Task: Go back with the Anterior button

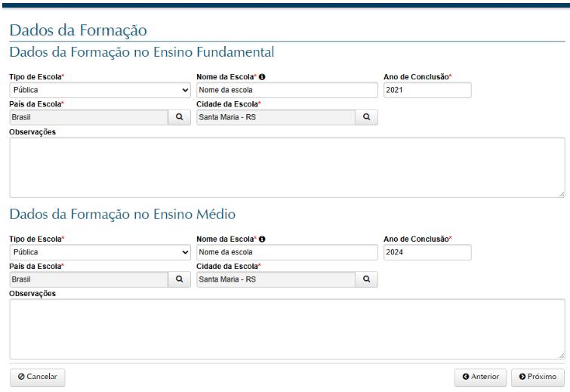Action: (480, 376)
